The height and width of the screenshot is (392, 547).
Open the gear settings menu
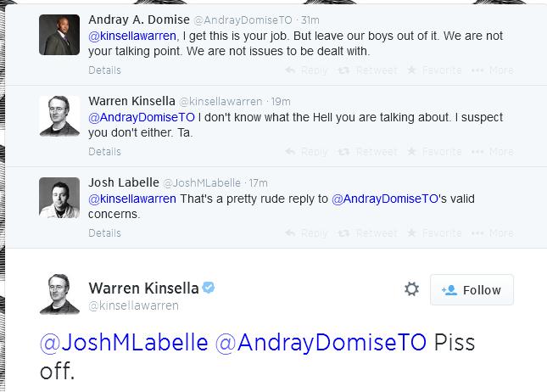[x=411, y=289]
